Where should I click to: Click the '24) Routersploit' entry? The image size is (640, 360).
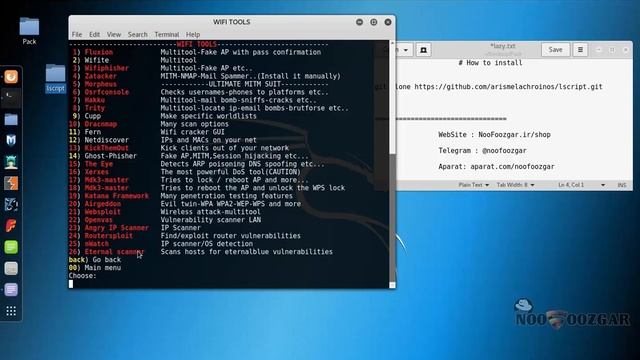click(x=101, y=236)
